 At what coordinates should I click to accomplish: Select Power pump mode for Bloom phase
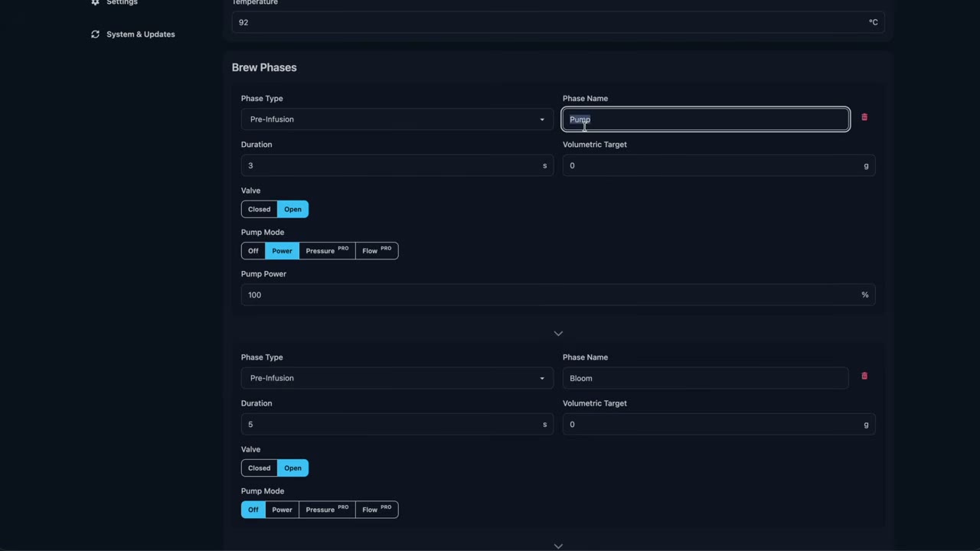click(283, 510)
